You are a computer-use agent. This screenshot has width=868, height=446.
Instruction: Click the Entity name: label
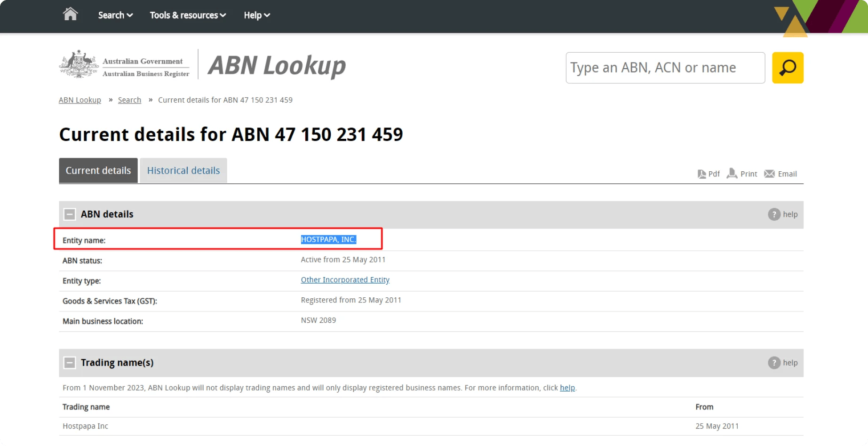[x=84, y=240]
